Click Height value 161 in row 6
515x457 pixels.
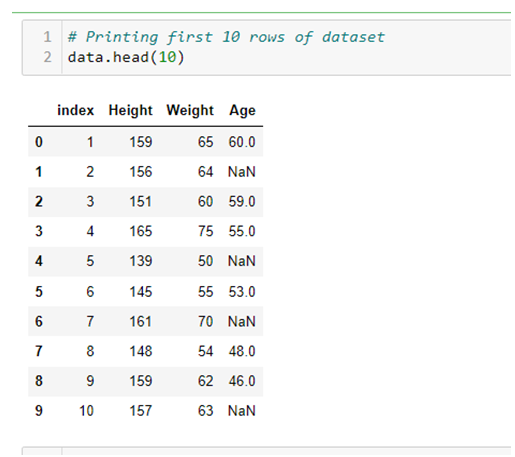coord(141,322)
